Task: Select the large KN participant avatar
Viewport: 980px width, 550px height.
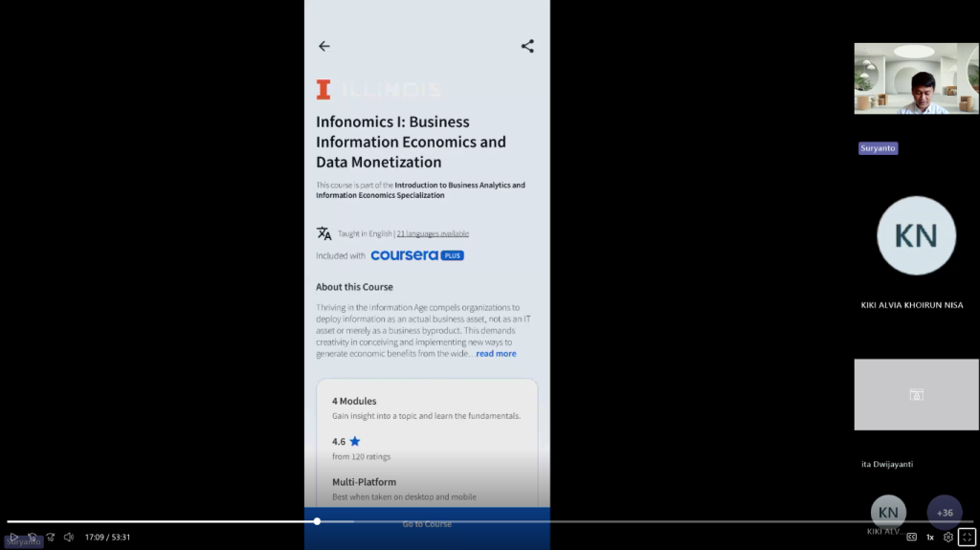Action: click(916, 235)
